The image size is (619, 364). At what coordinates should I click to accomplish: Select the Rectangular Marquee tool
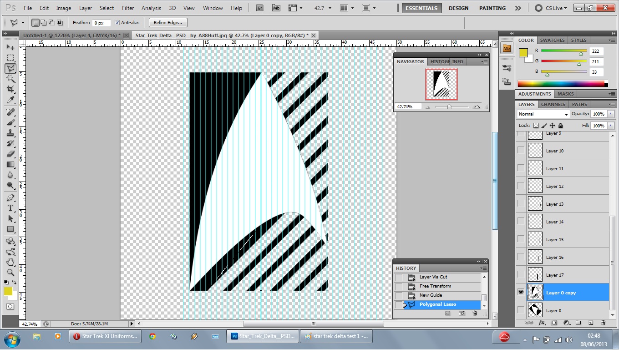click(10, 58)
